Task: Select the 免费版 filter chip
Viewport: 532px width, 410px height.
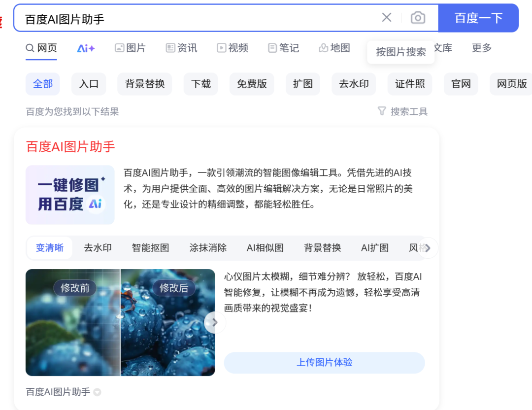Action: (252, 84)
